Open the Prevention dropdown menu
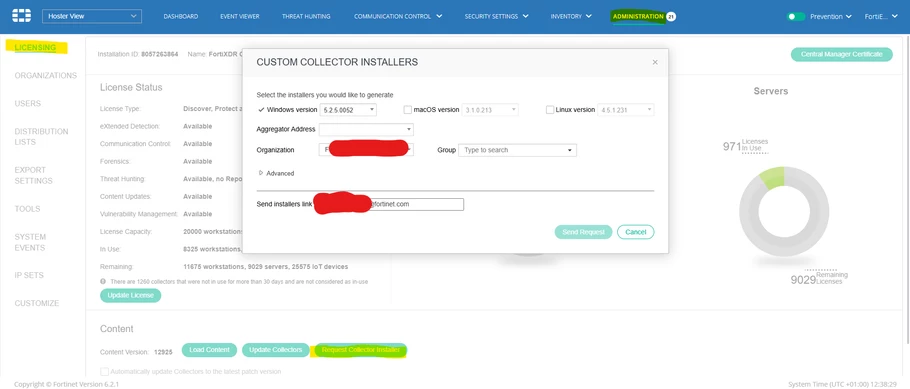Image resolution: width=910 pixels, height=389 pixels. pyautogui.click(x=830, y=16)
